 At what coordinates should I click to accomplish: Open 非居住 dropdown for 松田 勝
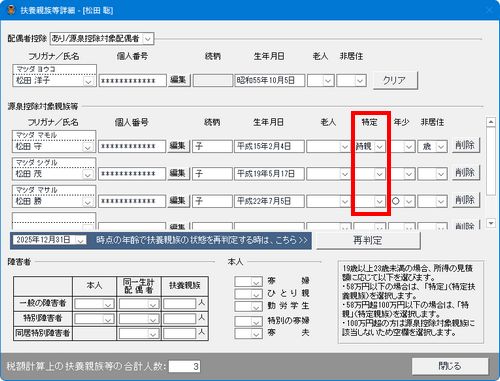coord(441,201)
